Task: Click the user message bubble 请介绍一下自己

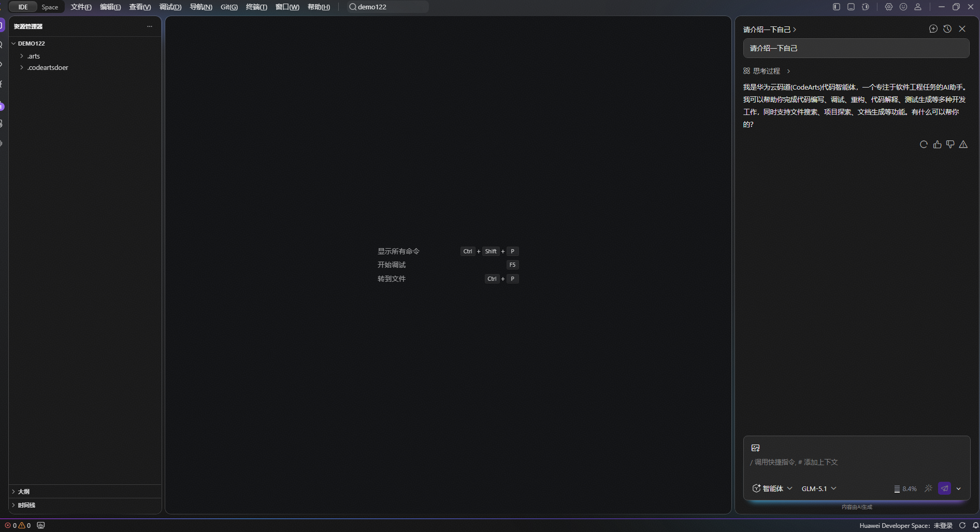Action: (856, 48)
